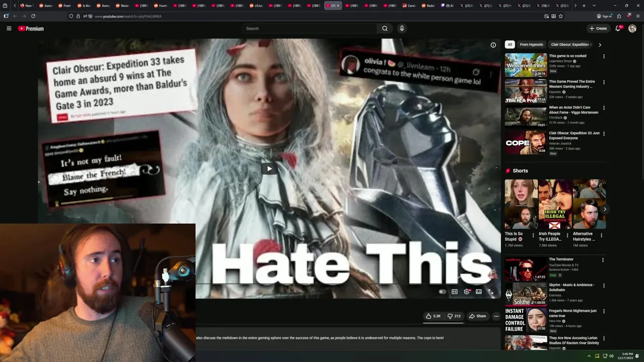
Task: Click the youtube.com address bar
Action: click(x=317, y=16)
